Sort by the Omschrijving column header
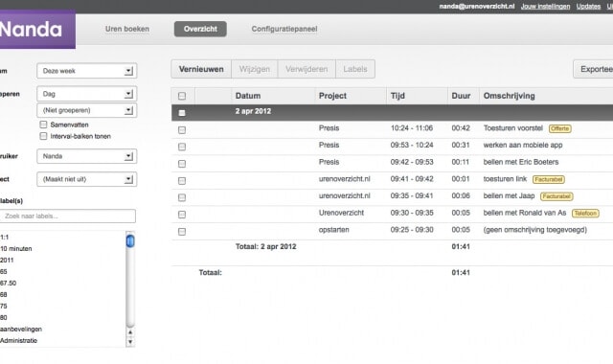This screenshot has width=613, height=364. [509, 96]
